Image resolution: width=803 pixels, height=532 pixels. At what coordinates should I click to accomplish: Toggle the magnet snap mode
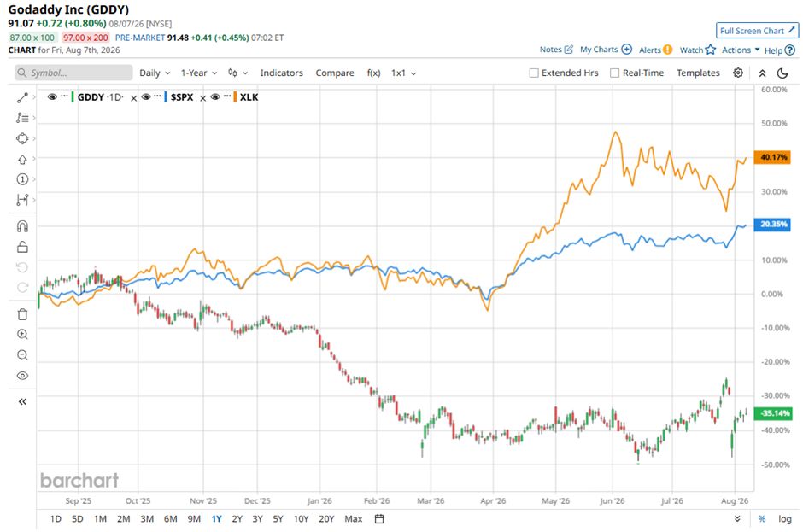(x=22, y=225)
